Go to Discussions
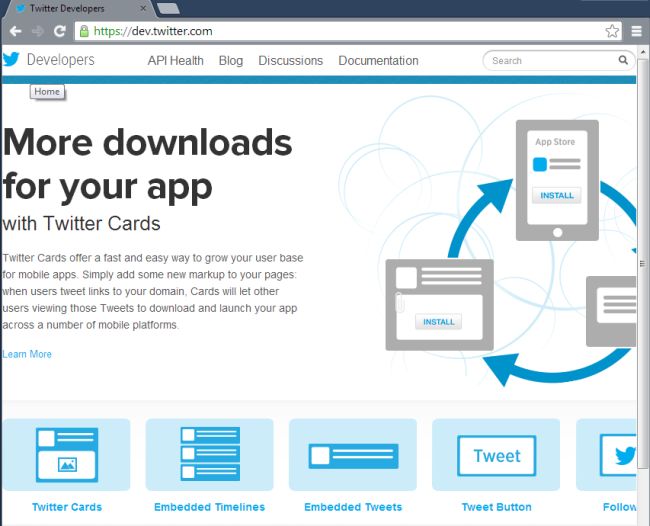 pyautogui.click(x=291, y=61)
